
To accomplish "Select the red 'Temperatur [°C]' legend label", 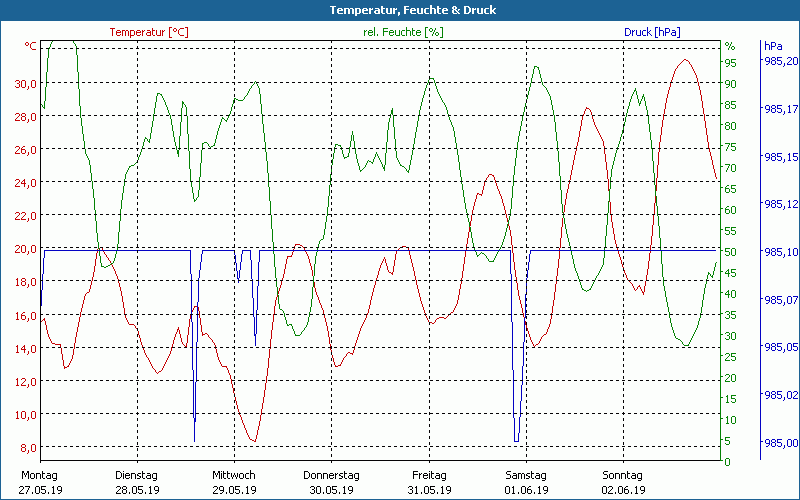I will 148,32.
